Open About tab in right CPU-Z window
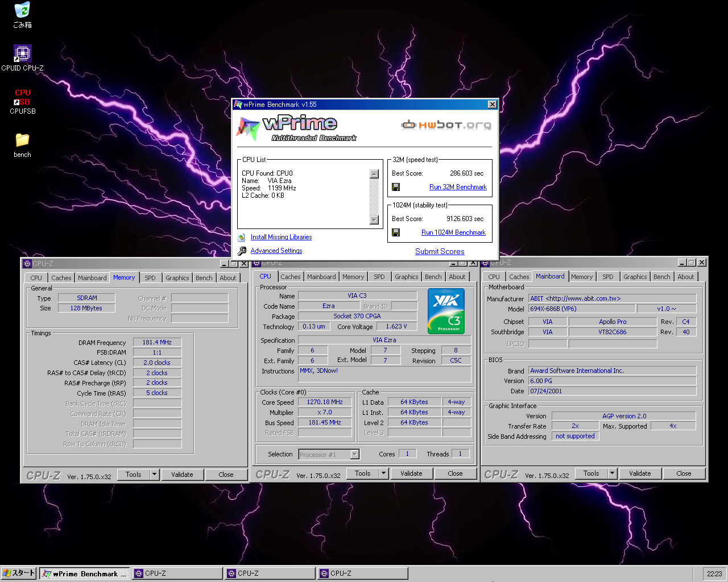The height and width of the screenshot is (582, 728). click(685, 277)
